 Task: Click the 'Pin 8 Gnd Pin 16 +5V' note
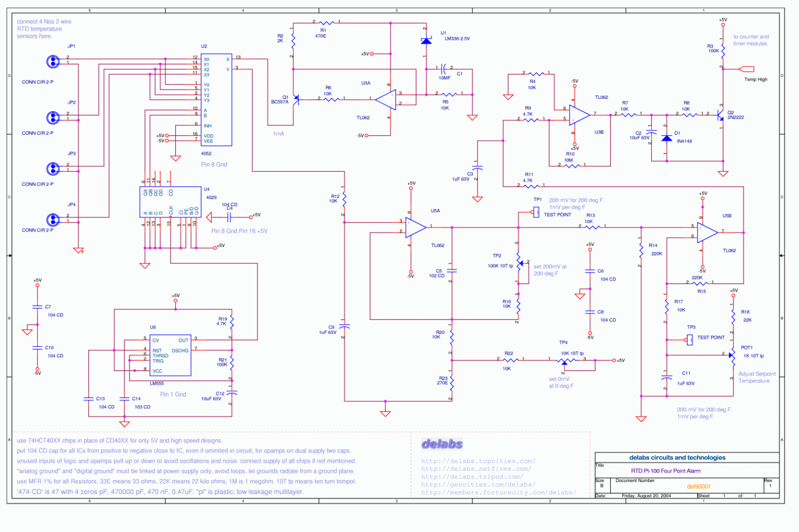click(x=239, y=231)
